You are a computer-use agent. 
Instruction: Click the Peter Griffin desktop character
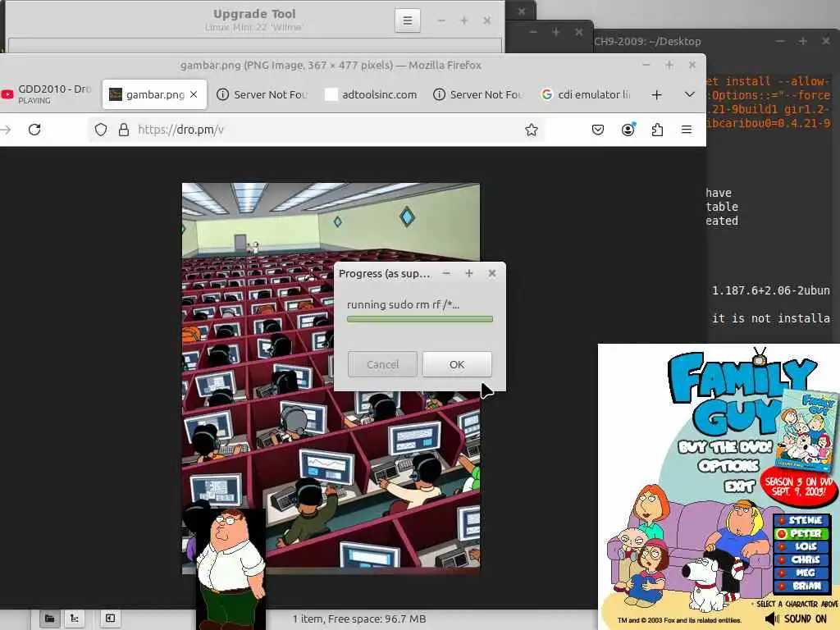click(231, 569)
